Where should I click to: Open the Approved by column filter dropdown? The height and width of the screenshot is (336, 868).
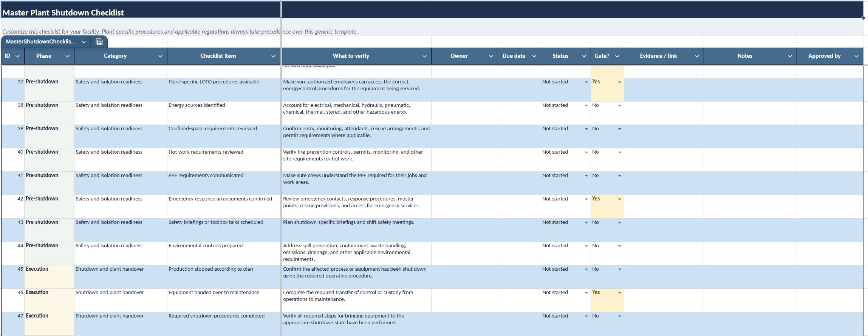click(856, 56)
